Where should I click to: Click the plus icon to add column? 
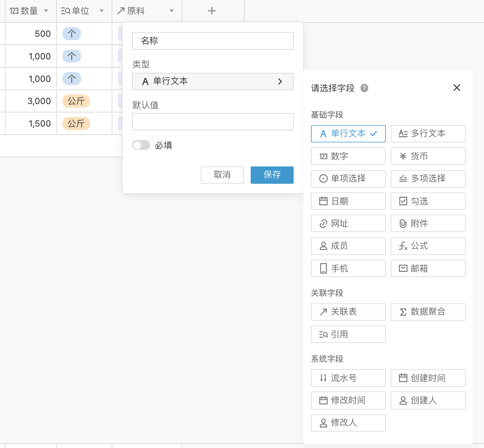(x=212, y=11)
